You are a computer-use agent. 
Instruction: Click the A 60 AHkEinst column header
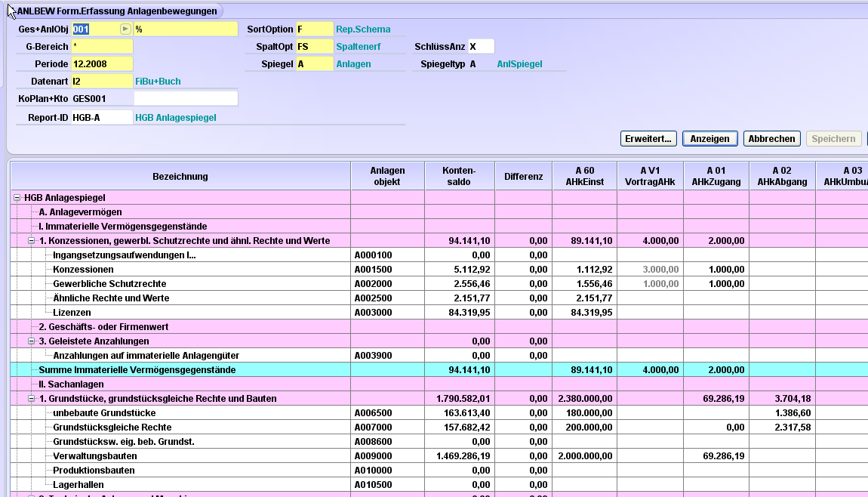[x=584, y=176]
